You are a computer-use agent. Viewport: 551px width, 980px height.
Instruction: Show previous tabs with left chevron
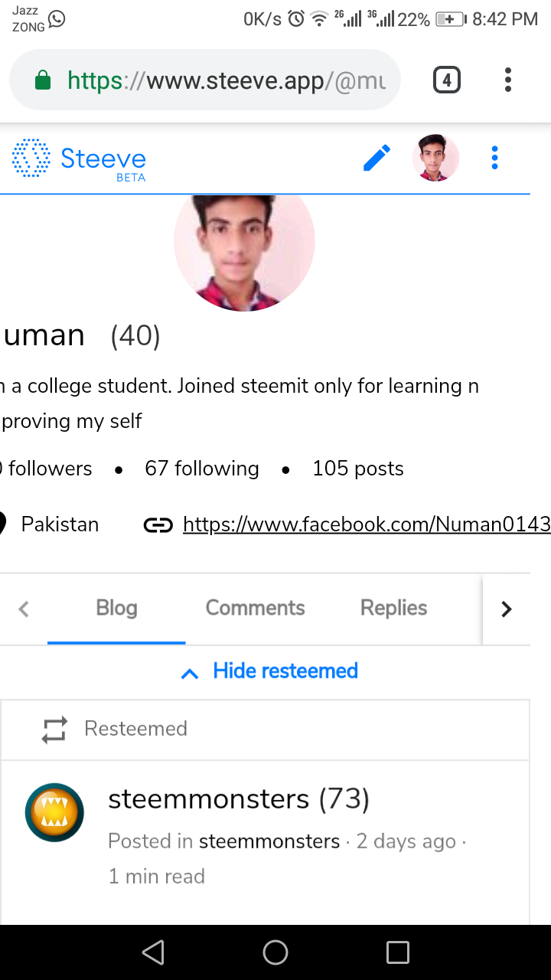(x=24, y=609)
